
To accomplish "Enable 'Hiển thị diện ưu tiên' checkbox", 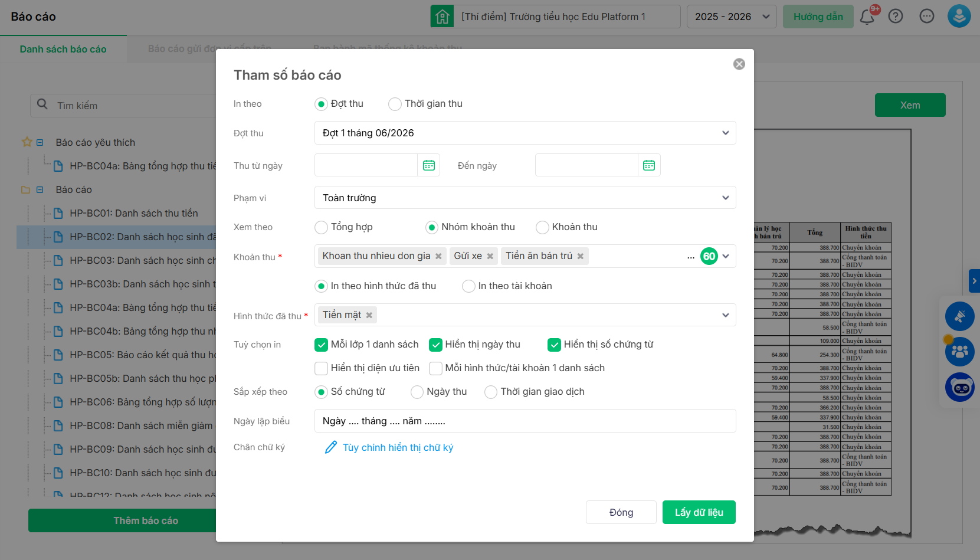I will (322, 368).
